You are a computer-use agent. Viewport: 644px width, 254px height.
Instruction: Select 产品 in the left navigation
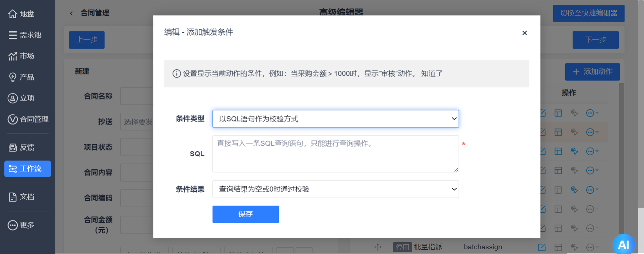point(21,77)
